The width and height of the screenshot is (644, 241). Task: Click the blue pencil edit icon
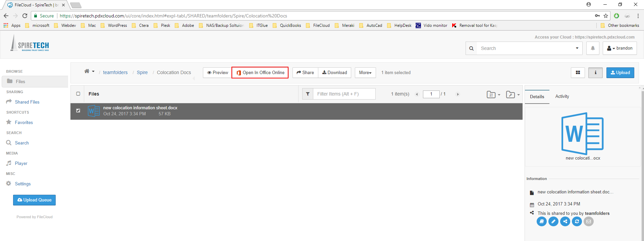(x=553, y=221)
